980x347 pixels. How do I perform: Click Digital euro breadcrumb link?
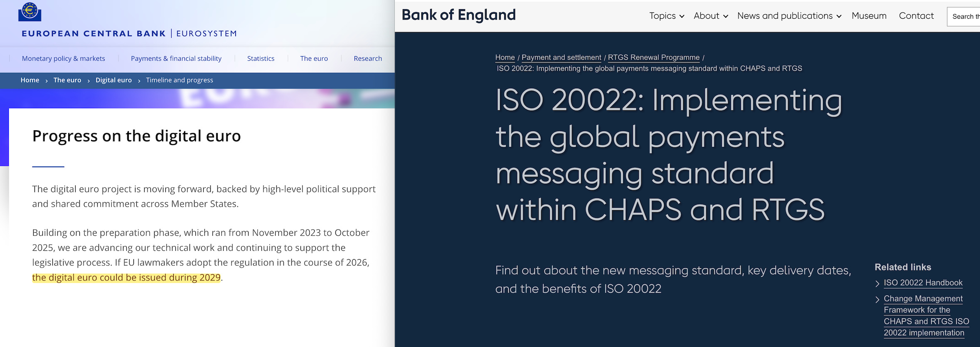[x=113, y=80]
